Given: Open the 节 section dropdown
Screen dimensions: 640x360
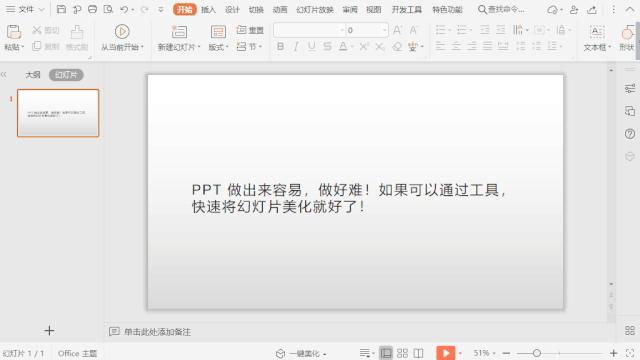Looking at the screenshot, I should pyautogui.click(x=249, y=47).
